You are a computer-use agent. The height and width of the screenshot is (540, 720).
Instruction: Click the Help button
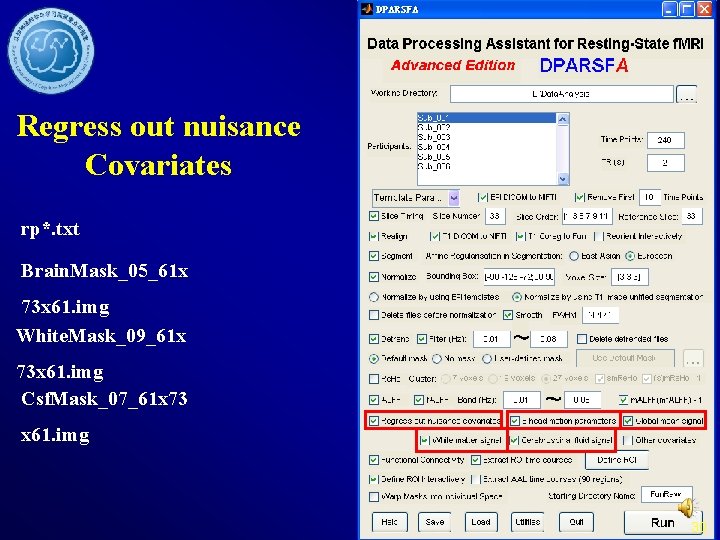(389, 522)
